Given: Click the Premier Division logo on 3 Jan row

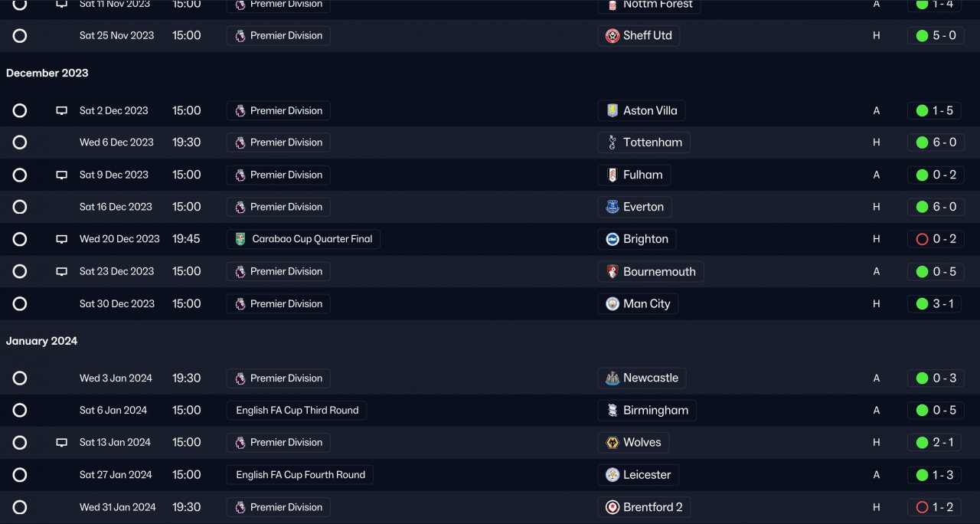Looking at the screenshot, I should tap(240, 378).
